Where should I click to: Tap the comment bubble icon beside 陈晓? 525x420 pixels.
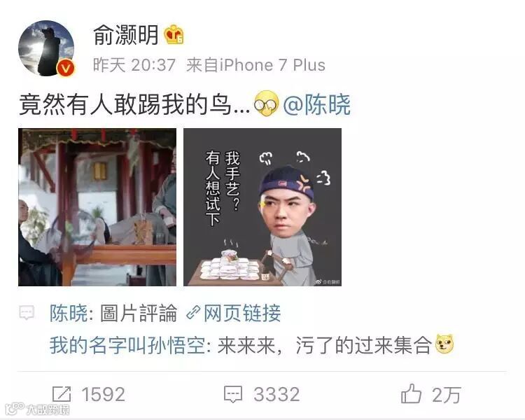[x=27, y=313]
